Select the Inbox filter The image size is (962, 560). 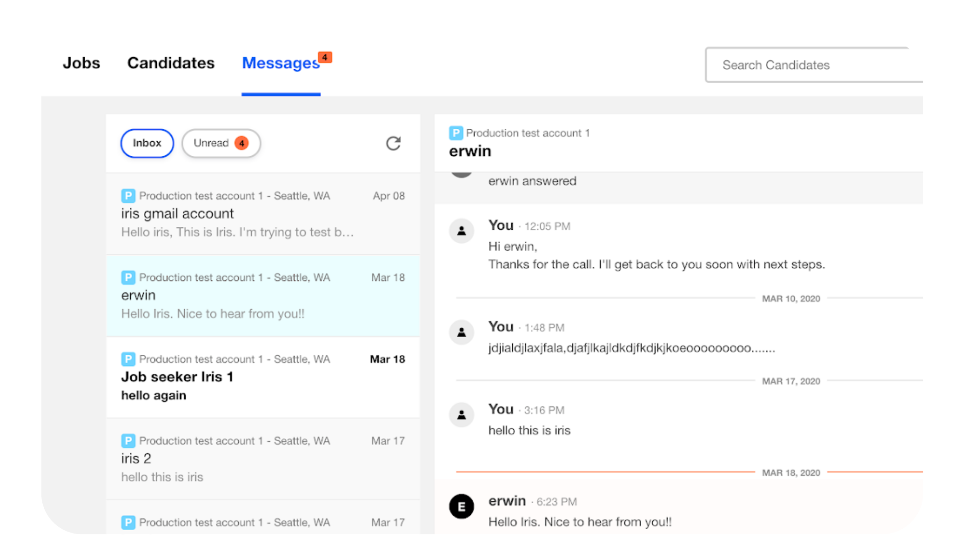click(x=147, y=143)
